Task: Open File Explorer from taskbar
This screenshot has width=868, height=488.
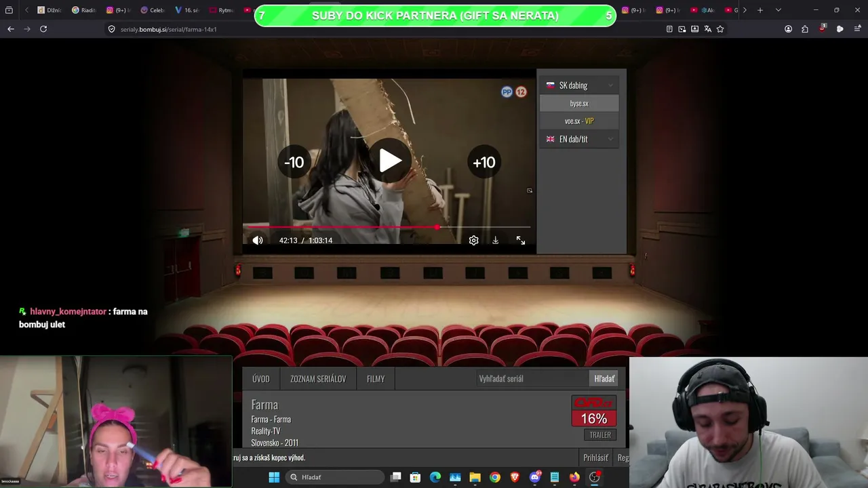Action: click(475, 477)
